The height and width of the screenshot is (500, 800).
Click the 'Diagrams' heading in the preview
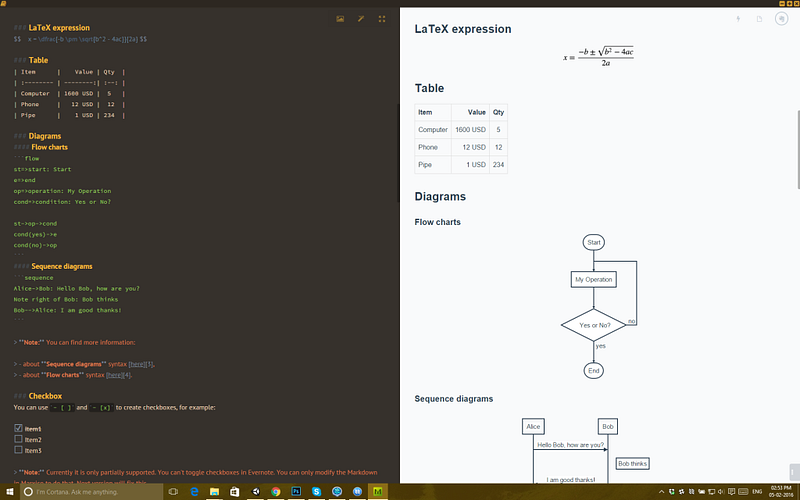point(440,197)
